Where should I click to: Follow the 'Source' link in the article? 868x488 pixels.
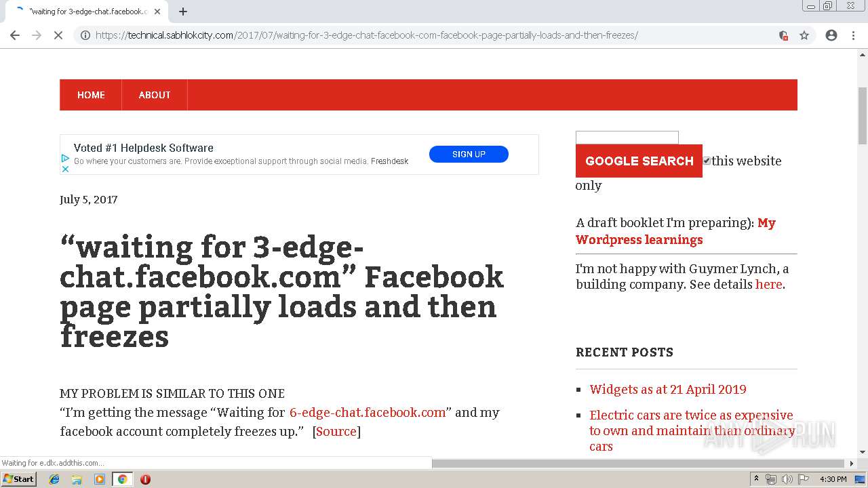click(336, 431)
